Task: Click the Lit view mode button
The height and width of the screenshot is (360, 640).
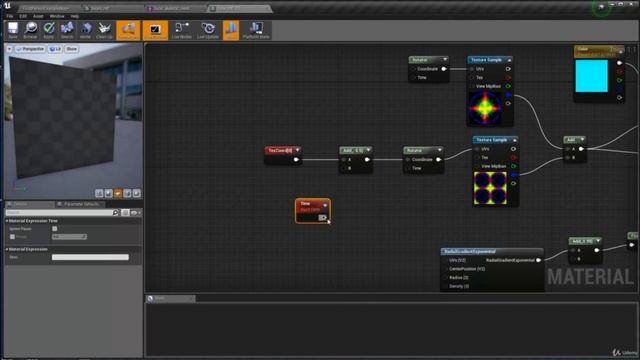Action: (x=55, y=49)
